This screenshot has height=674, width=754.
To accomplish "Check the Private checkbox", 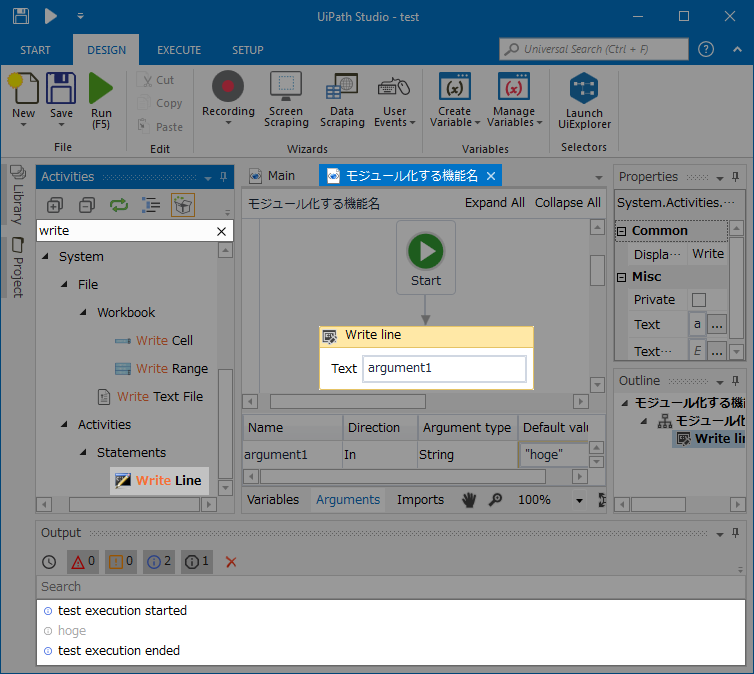I will point(699,300).
